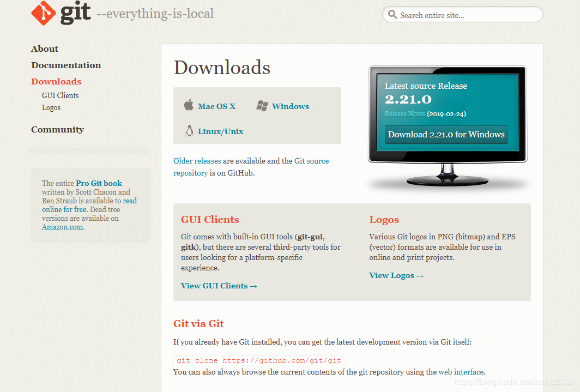This screenshot has width=580, height=392.
Task: Open the About section
Action: 45,49
